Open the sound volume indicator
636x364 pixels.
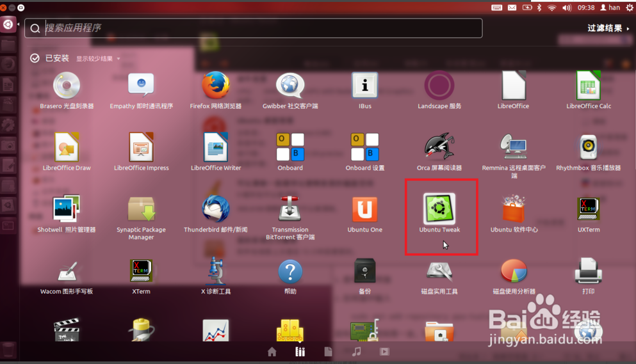click(x=567, y=7)
